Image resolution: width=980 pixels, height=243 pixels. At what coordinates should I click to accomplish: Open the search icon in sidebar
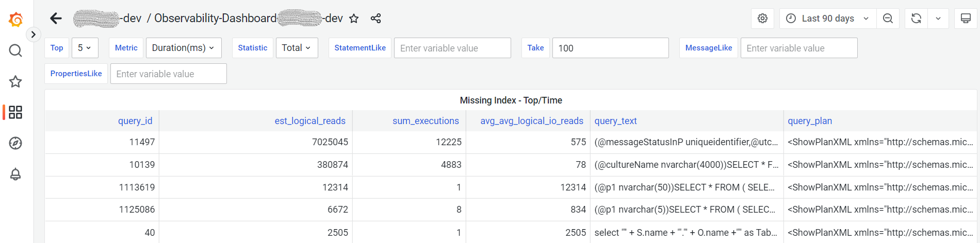tap(15, 50)
